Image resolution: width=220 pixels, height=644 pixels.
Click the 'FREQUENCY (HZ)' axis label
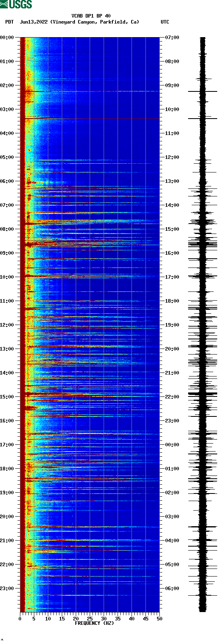94,623
